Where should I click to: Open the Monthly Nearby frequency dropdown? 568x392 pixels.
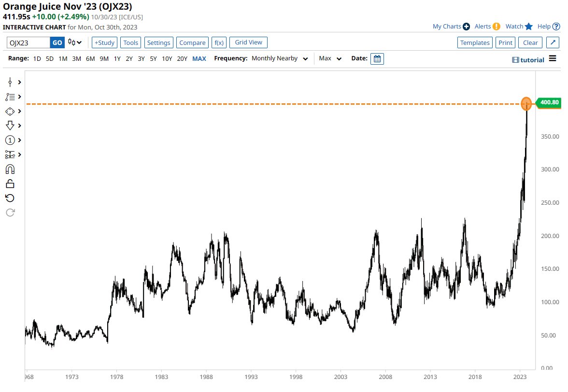click(280, 58)
